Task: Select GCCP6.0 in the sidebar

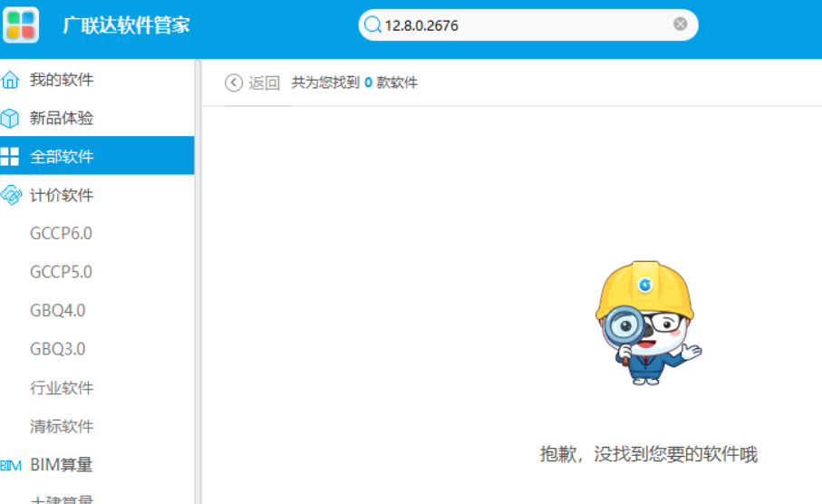Action: click(x=61, y=233)
